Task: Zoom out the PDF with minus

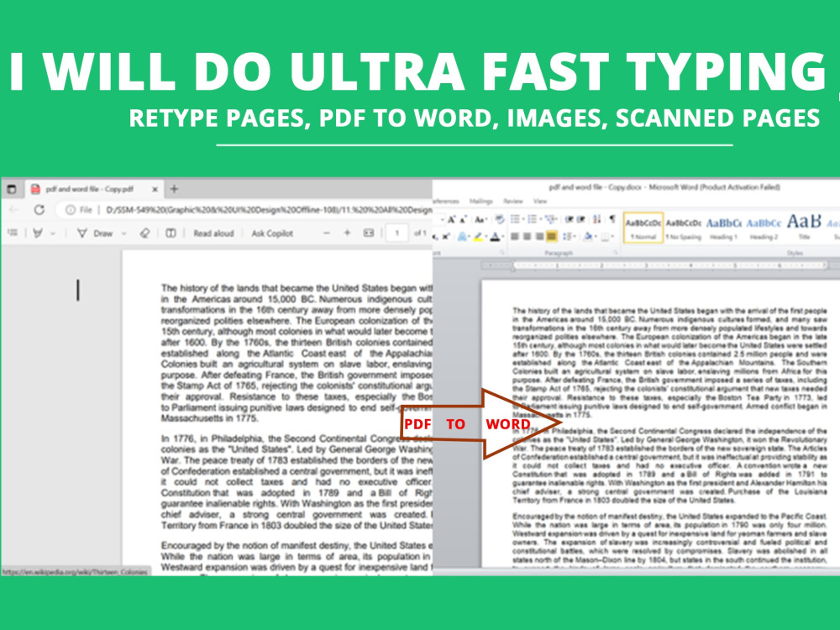Action: coord(326,233)
